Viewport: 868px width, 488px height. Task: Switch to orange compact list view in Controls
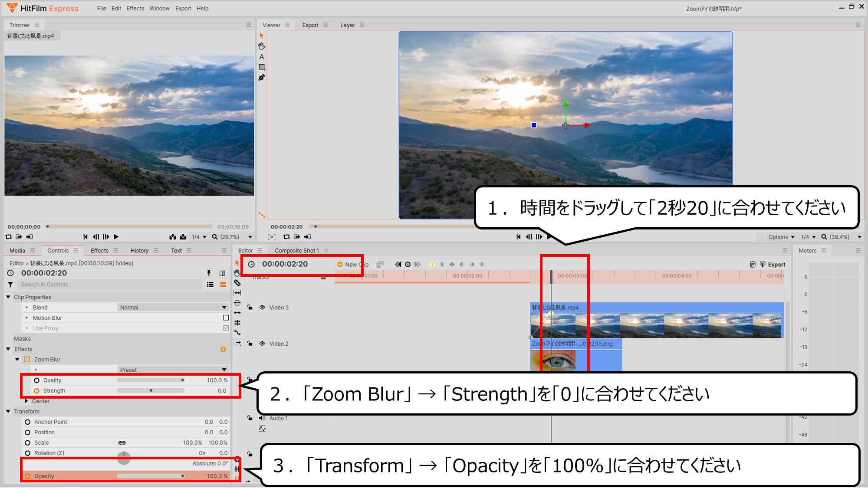[x=223, y=285]
